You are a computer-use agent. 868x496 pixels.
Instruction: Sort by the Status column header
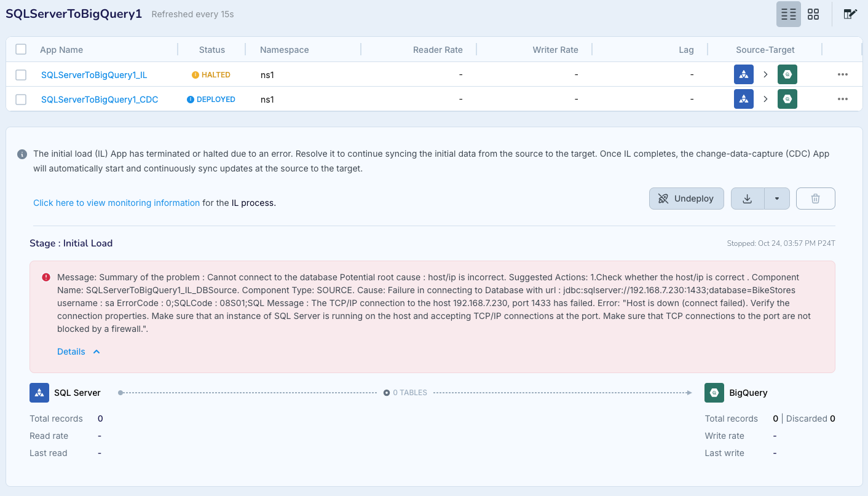point(211,50)
